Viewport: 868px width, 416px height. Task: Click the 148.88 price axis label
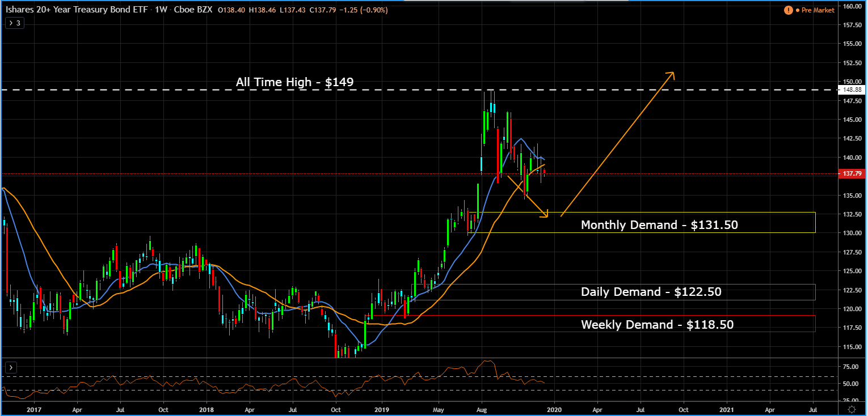coord(853,90)
